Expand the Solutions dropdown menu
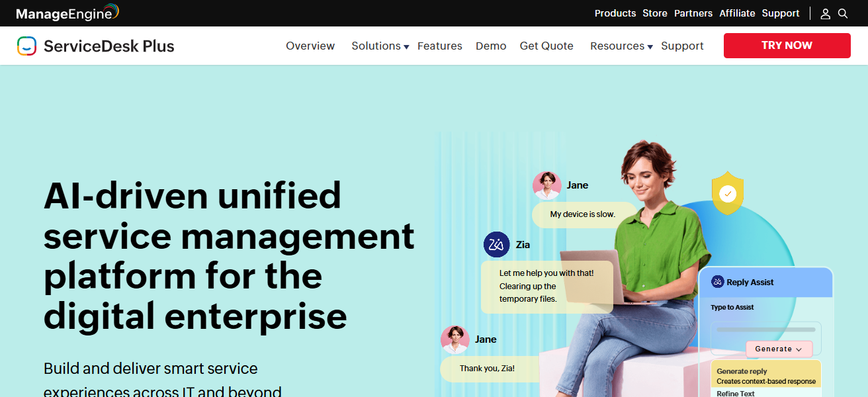Image resolution: width=868 pixels, height=397 pixels. tap(380, 46)
